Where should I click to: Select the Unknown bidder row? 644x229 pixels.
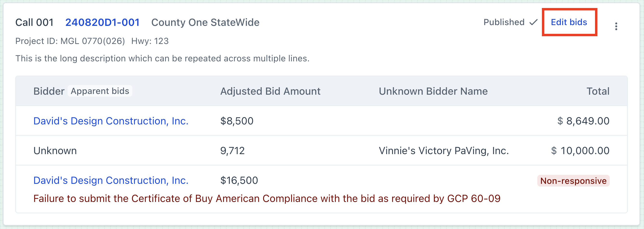click(55, 151)
